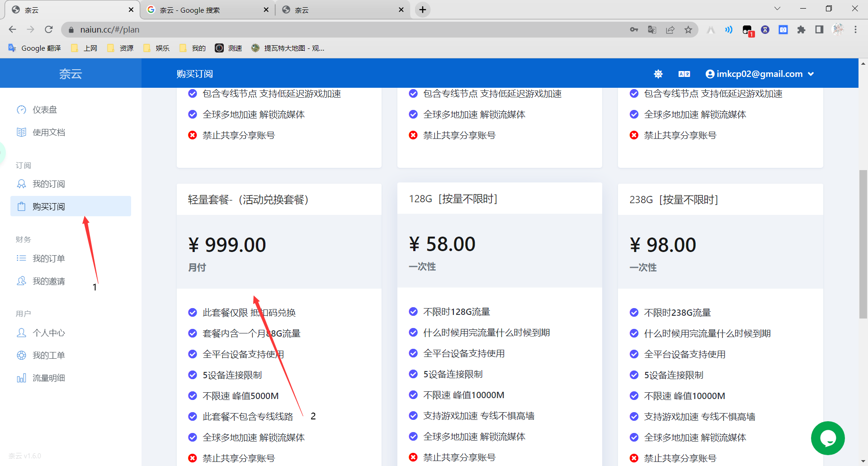Screen dimensions: 868x466
Task: Open Chrome's three-dot menu
Action: (855, 29)
